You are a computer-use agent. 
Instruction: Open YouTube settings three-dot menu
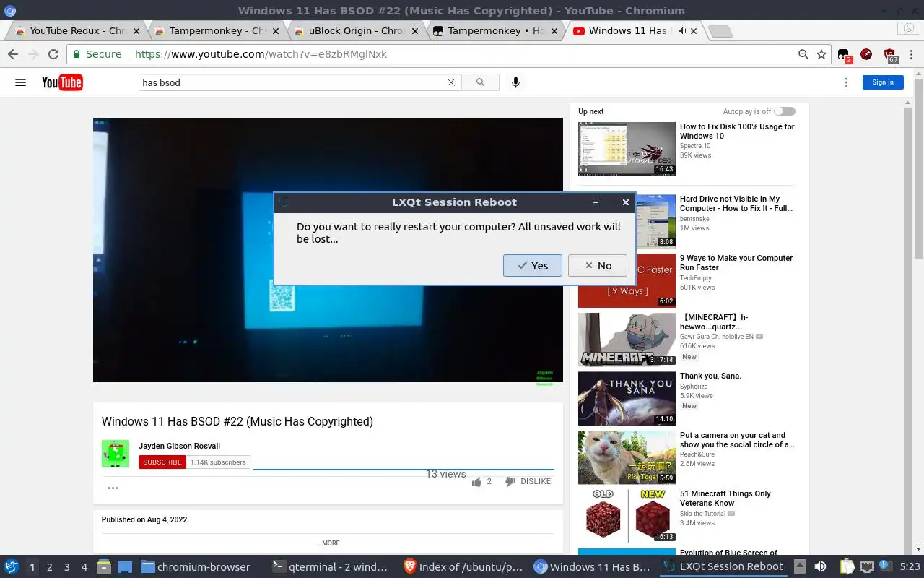pos(846,82)
